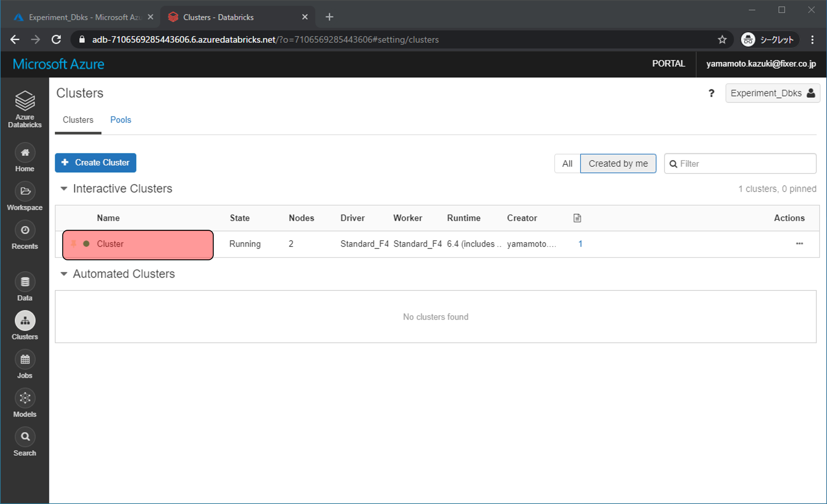
Task: Open the Data sidebar icon
Action: coord(25,287)
